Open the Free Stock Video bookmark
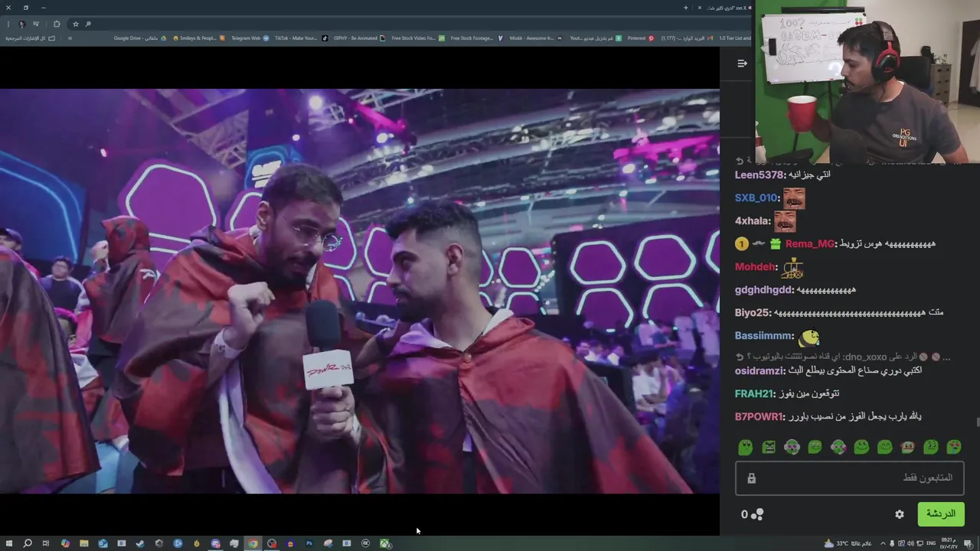The width and height of the screenshot is (980, 551). 418,38
